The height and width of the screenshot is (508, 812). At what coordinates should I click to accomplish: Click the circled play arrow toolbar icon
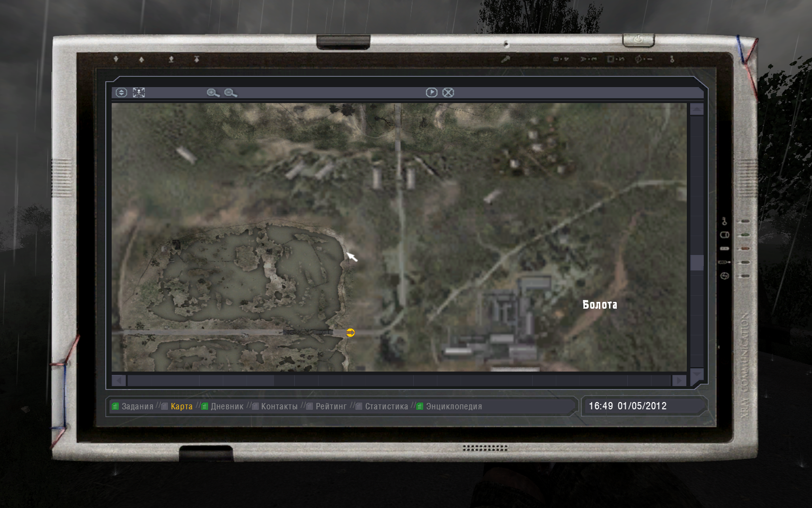click(432, 92)
